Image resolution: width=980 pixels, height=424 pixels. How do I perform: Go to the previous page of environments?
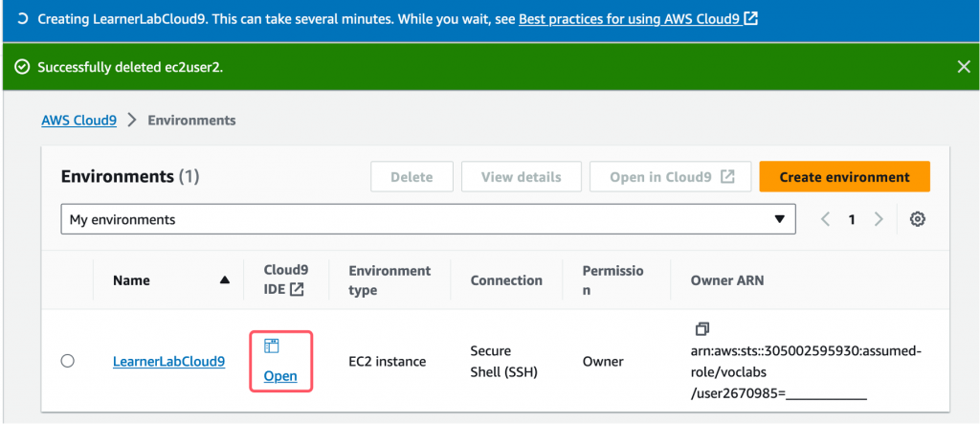point(826,220)
